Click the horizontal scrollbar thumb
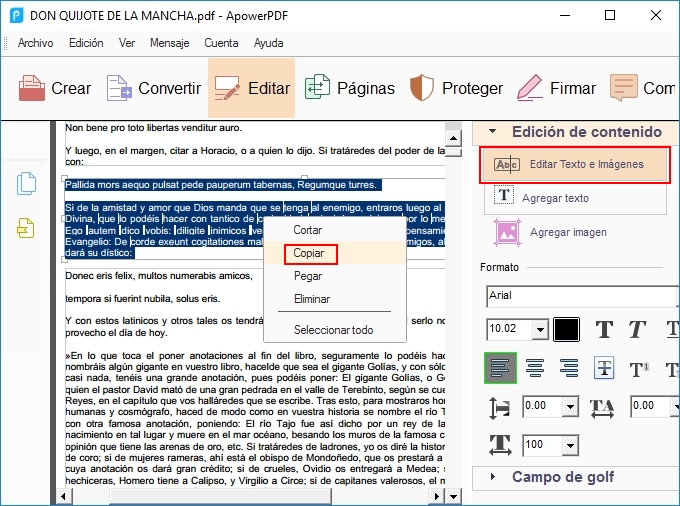This screenshot has height=506, width=680. [x=220, y=496]
